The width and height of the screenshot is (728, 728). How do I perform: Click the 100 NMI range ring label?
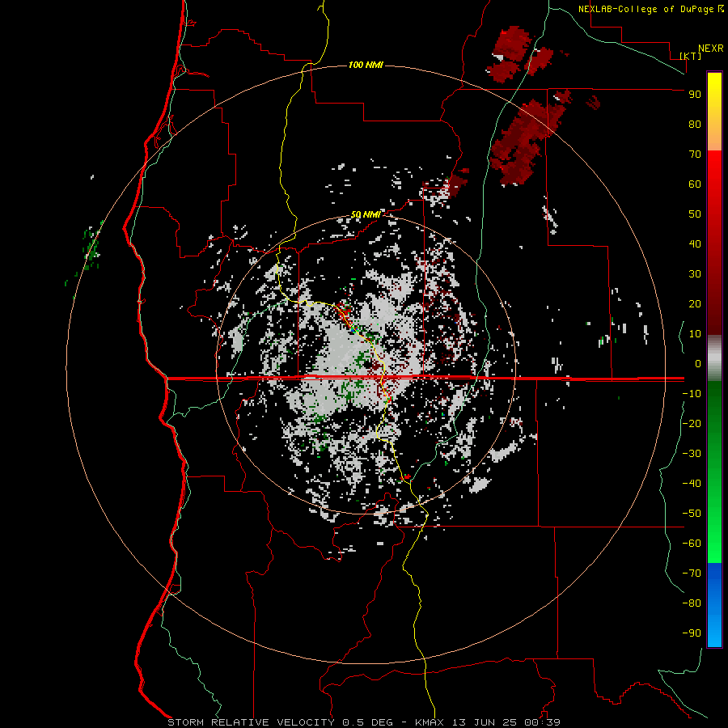(366, 65)
